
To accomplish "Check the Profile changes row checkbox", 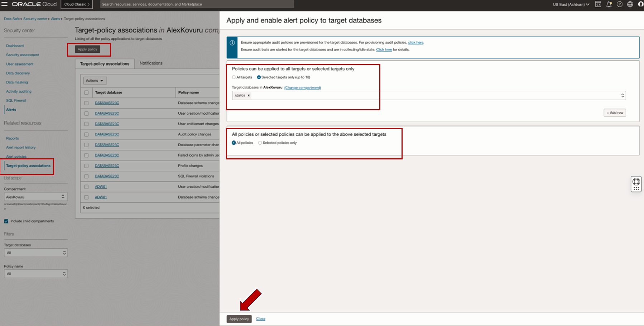I will (86, 166).
